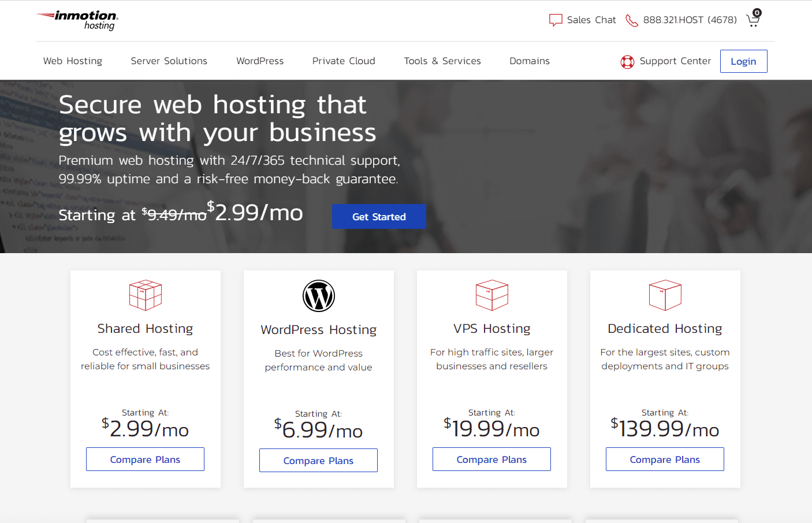Click the cart item count badge
Viewport: 812px width, 523px height.
(757, 13)
